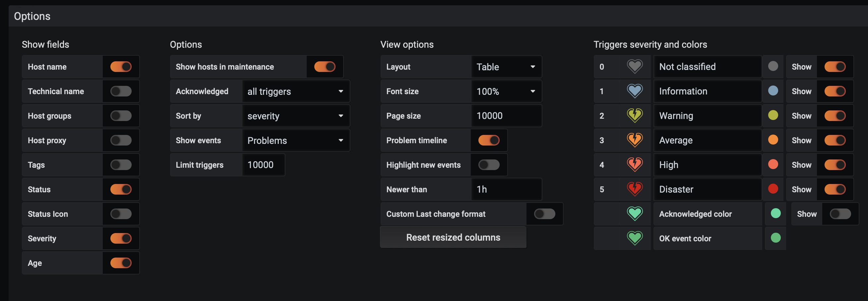Click the Options panel header
This screenshot has height=301, width=868.
click(x=438, y=16)
